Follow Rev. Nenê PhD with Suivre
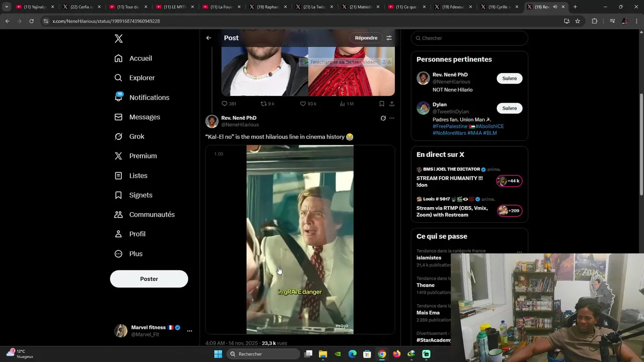Screen dimensions: 644x362 pos(509,78)
